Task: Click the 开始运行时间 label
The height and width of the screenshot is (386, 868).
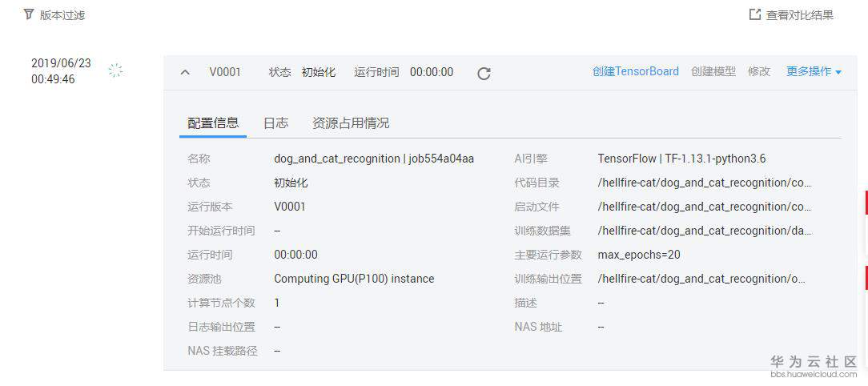Action: (221, 231)
